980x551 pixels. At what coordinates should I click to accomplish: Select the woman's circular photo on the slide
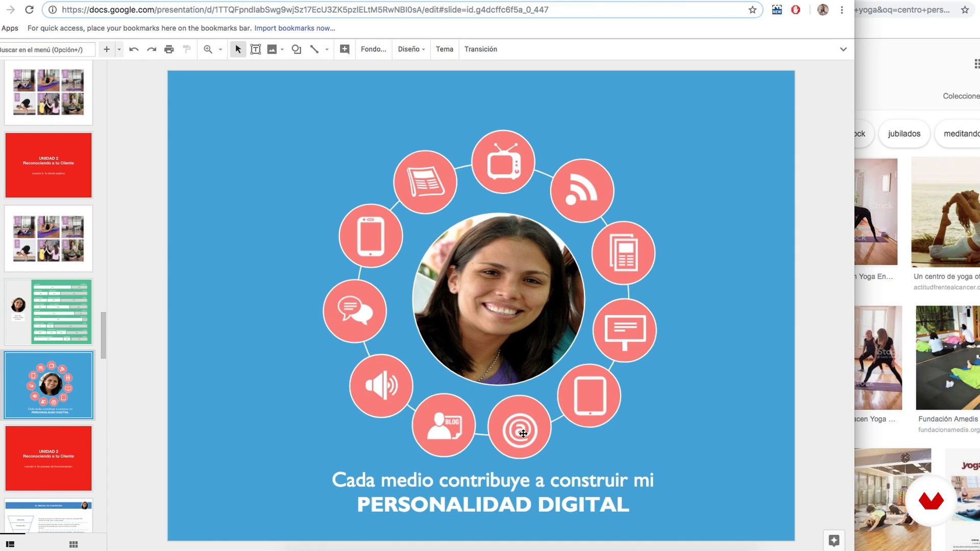pyautogui.click(x=499, y=299)
